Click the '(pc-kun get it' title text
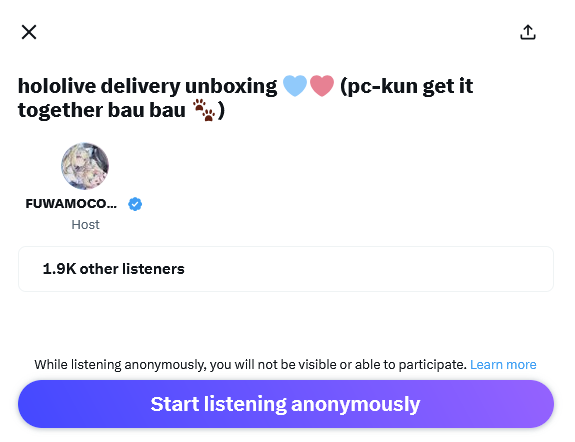This screenshot has width=575, height=442. [x=407, y=87]
